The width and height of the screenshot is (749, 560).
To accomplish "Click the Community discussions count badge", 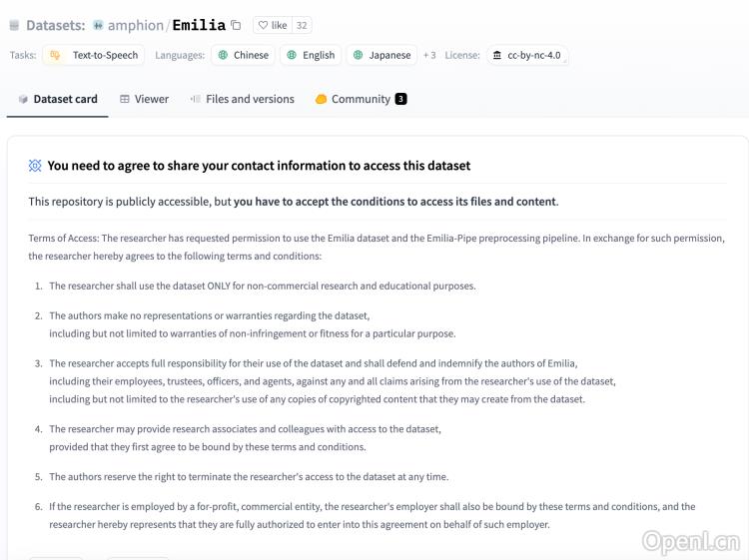I will [400, 99].
